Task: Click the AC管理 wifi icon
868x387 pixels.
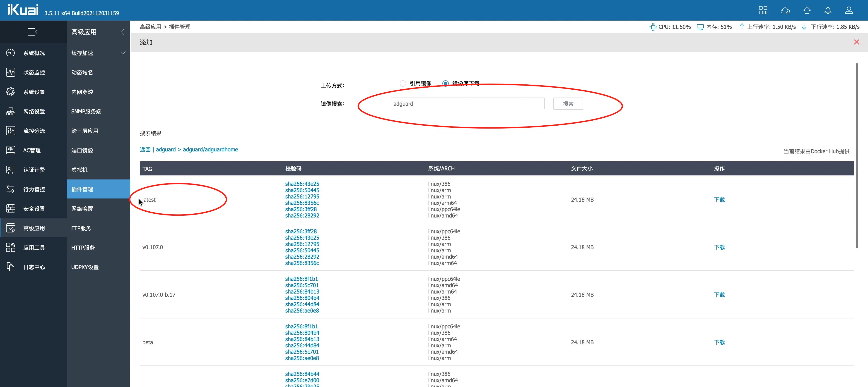Action: coord(10,150)
